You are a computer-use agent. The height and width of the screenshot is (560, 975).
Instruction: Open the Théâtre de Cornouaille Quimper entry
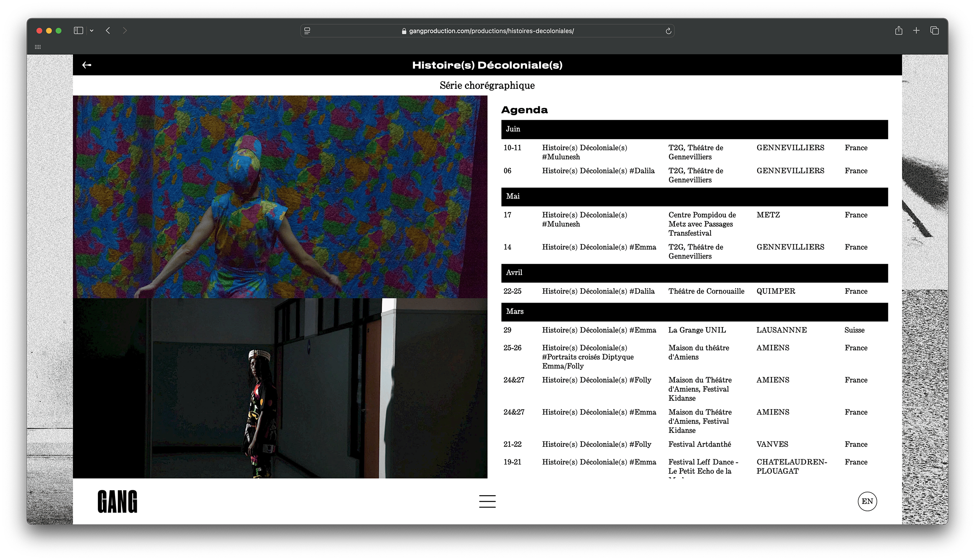(706, 291)
